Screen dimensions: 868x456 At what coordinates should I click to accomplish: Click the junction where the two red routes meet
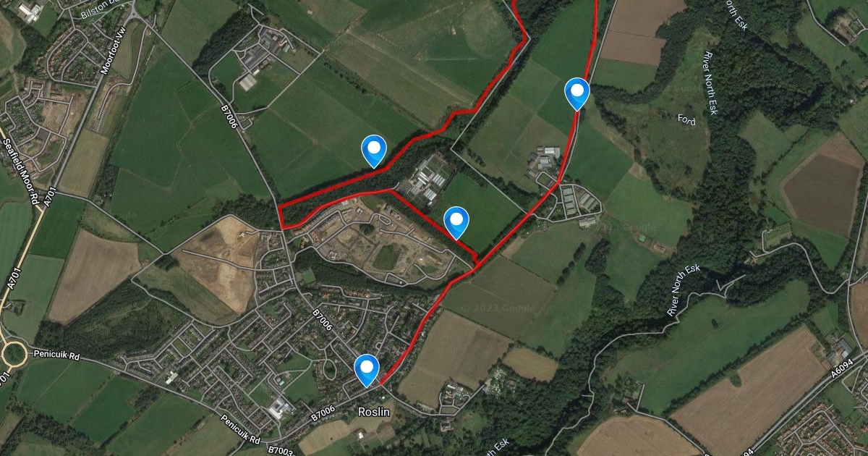click(x=476, y=261)
